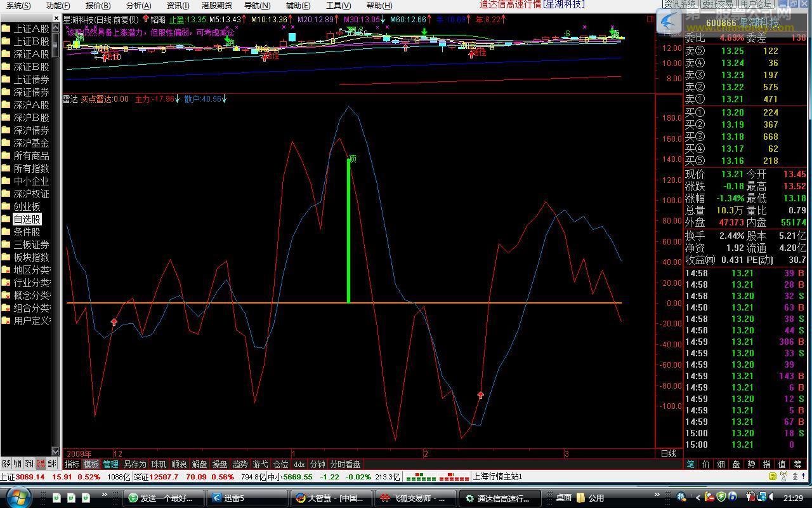The height and width of the screenshot is (508, 812).
Task: Select 上证B股 folder in sidebar
Action: [x=25, y=41]
